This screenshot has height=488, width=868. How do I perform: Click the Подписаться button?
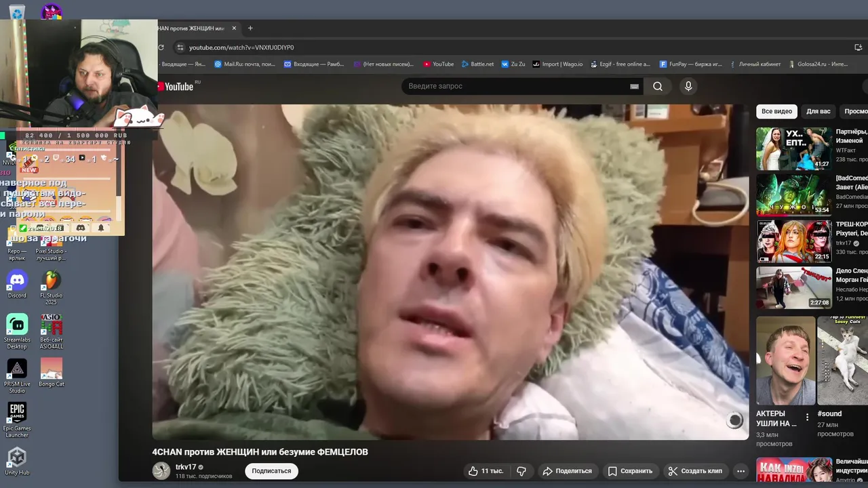point(271,471)
